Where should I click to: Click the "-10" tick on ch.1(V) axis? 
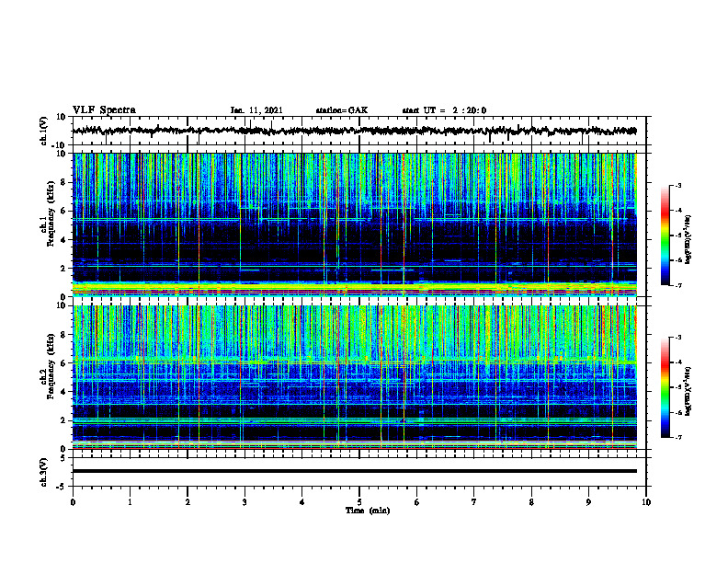point(60,145)
